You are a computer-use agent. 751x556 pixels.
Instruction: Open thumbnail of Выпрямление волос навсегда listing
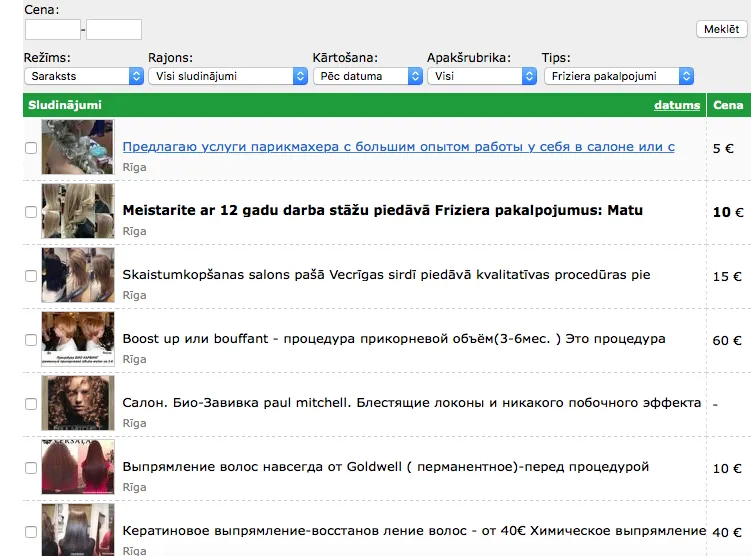78,467
